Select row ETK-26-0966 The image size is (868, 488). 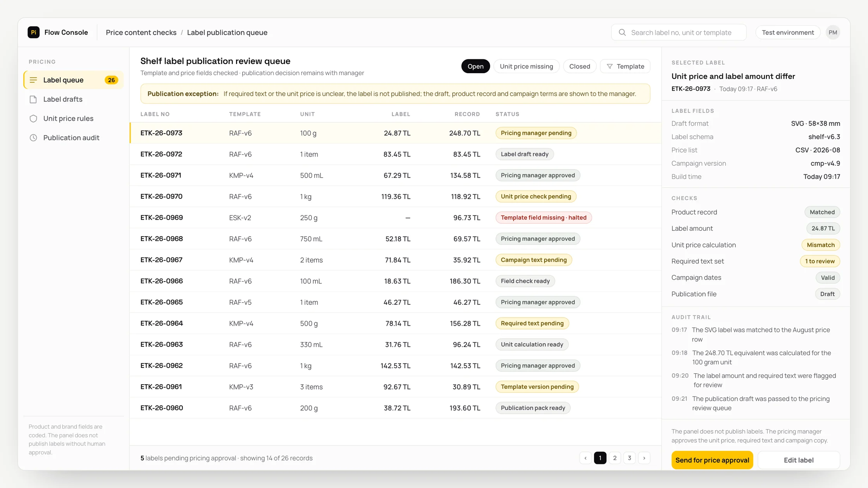395,281
